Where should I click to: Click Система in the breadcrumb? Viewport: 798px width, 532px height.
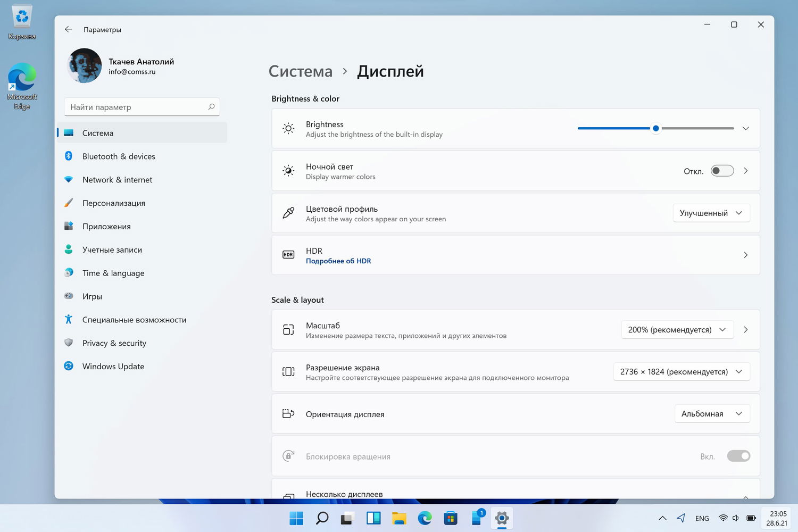301,71
